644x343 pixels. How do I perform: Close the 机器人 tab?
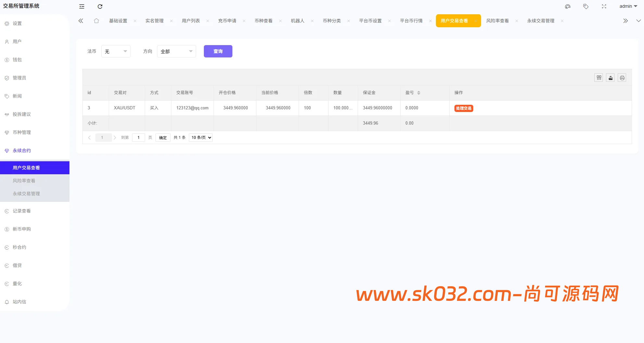coord(312,21)
